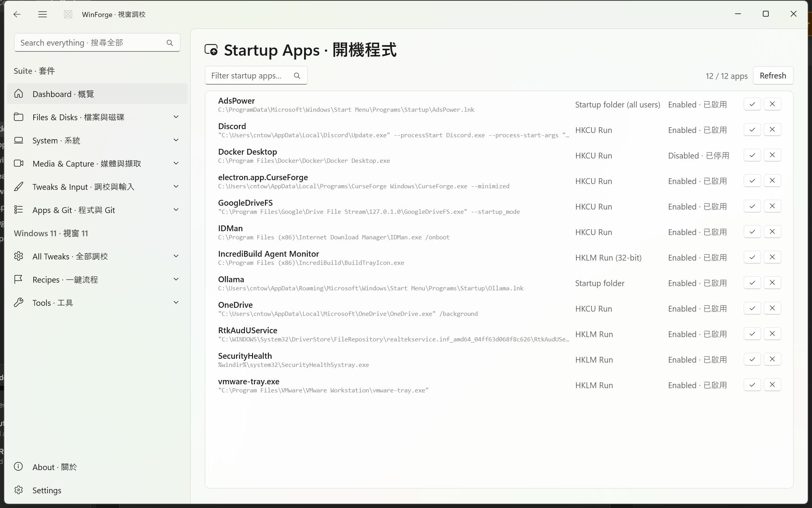812x508 pixels.
Task: Enable RtkAudUService with checkmark
Action: tap(752, 334)
